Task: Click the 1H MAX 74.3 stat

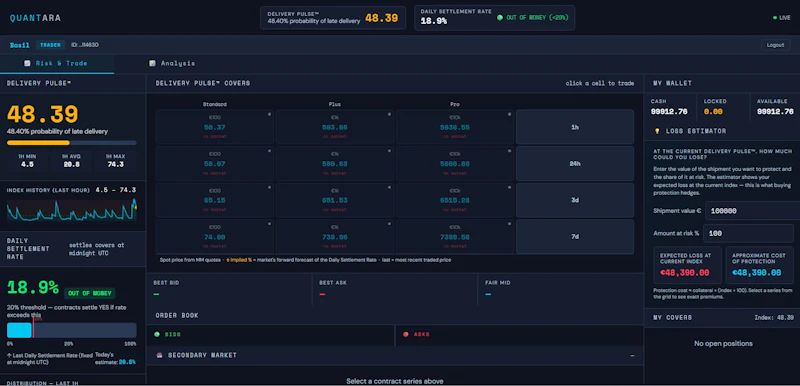Action: point(115,161)
